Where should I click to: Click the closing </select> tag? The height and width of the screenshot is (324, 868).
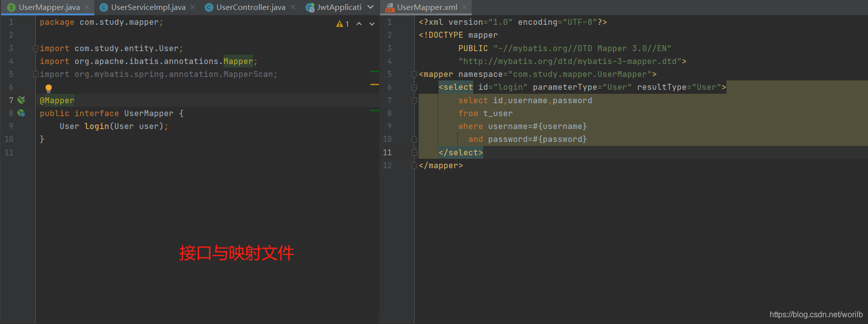click(461, 152)
